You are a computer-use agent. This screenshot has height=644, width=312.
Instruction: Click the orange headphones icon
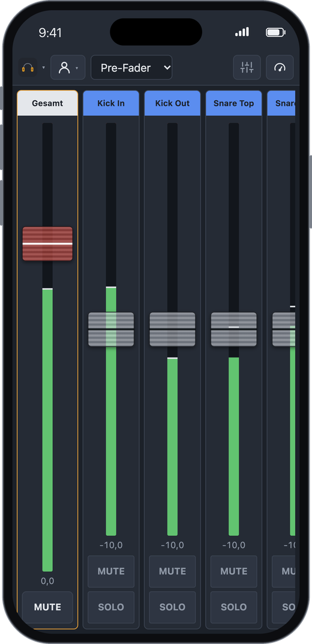point(28,68)
